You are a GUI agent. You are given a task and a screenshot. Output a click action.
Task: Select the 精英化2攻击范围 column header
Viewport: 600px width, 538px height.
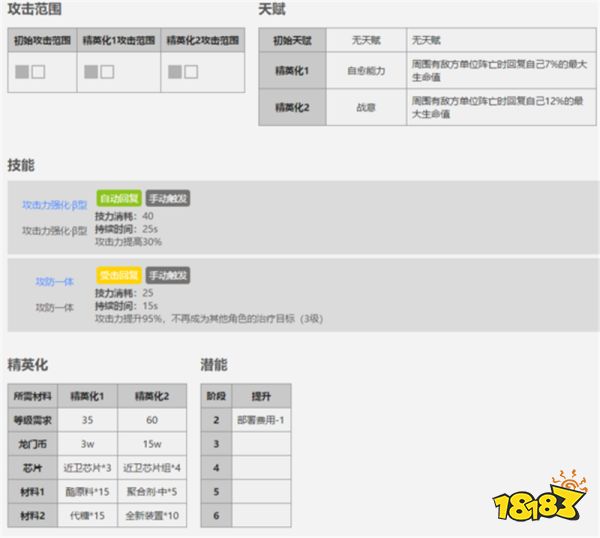tap(201, 42)
